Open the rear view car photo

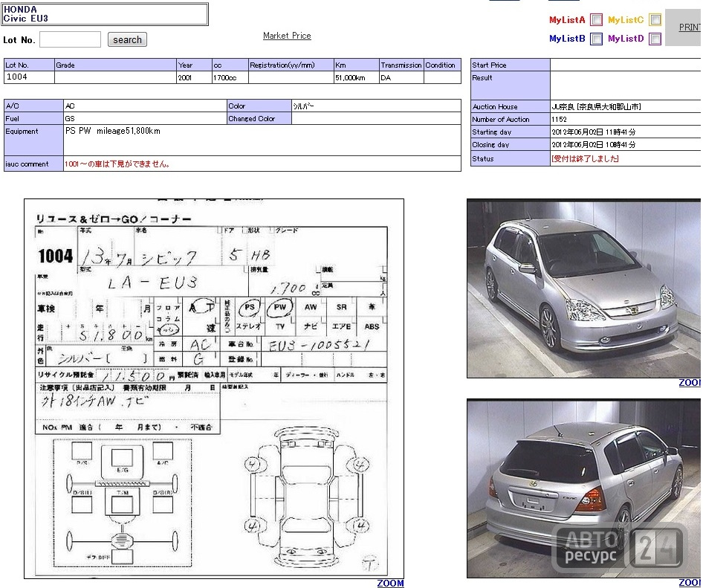(583, 488)
